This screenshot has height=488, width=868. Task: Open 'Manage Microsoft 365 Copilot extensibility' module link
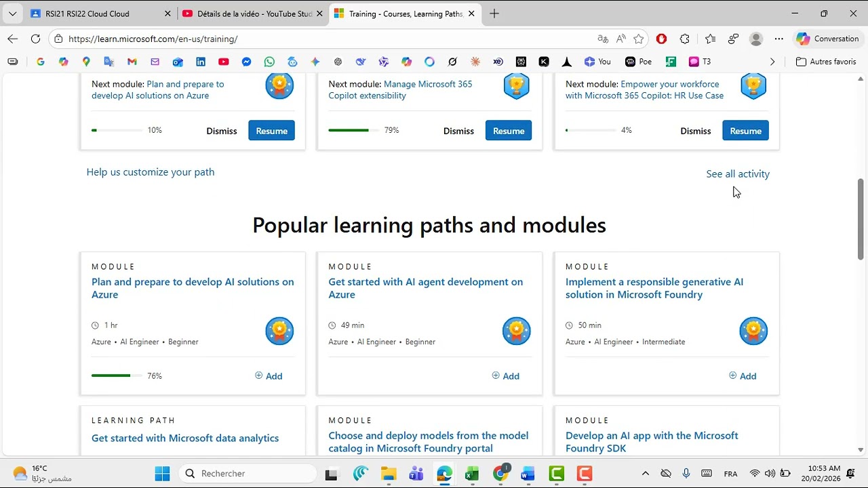tap(400, 89)
